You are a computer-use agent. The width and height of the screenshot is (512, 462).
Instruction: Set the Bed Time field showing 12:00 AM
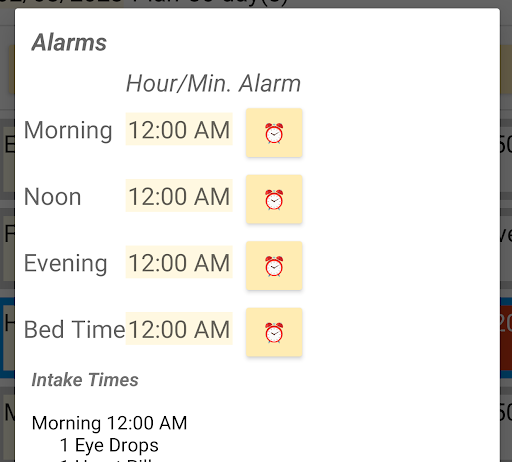[x=179, y=329]
